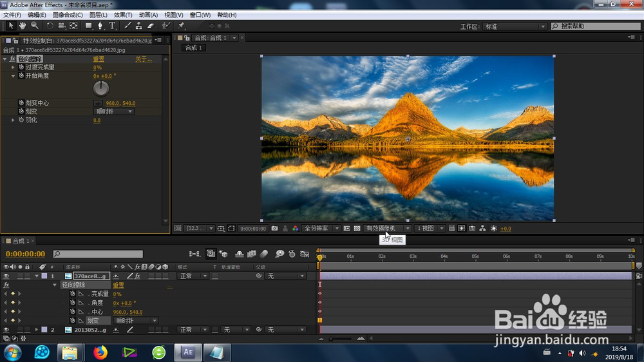The width and height of the screenshot is (644, 362).
Task: Open the composition mini-flowchart in timeline
Action: click(194, 254)
